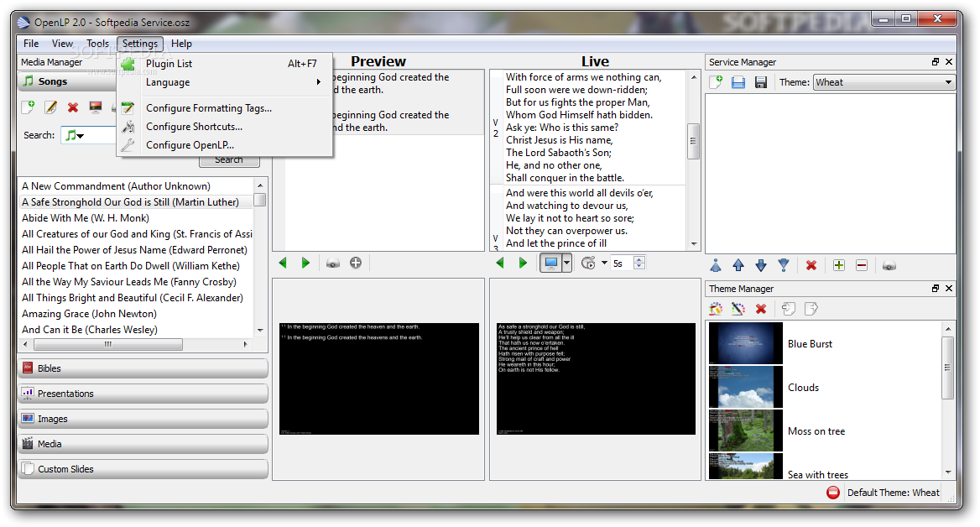The image size is (980, 527).
Task: Add preview item to service with plus circle
Action: click(x=356, y=263)
